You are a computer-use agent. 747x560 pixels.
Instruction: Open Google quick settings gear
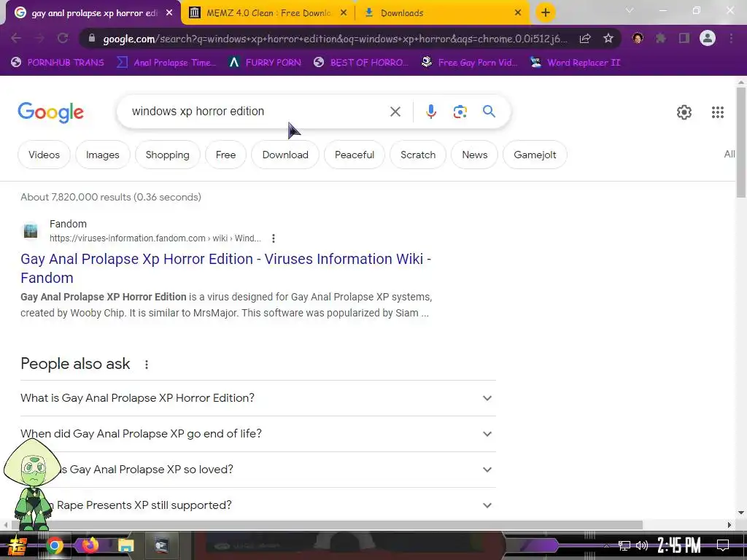click(684, 112)
